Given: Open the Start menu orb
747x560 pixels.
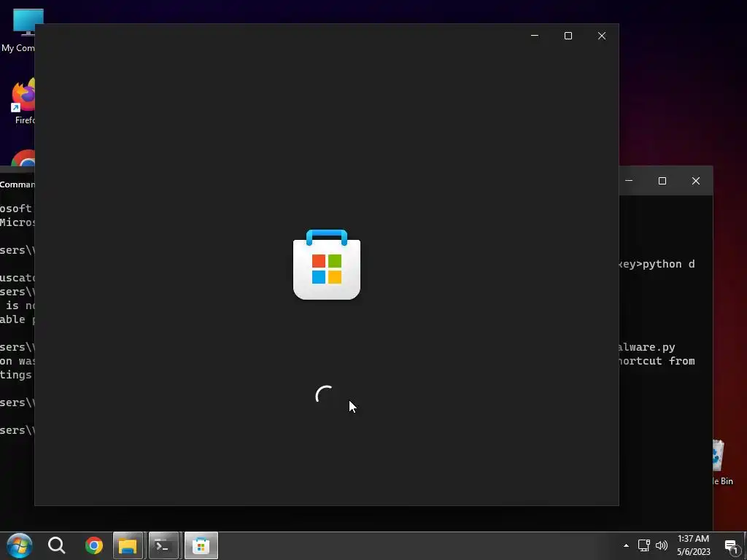Looking at the screenshot, I should coord(20,545).
